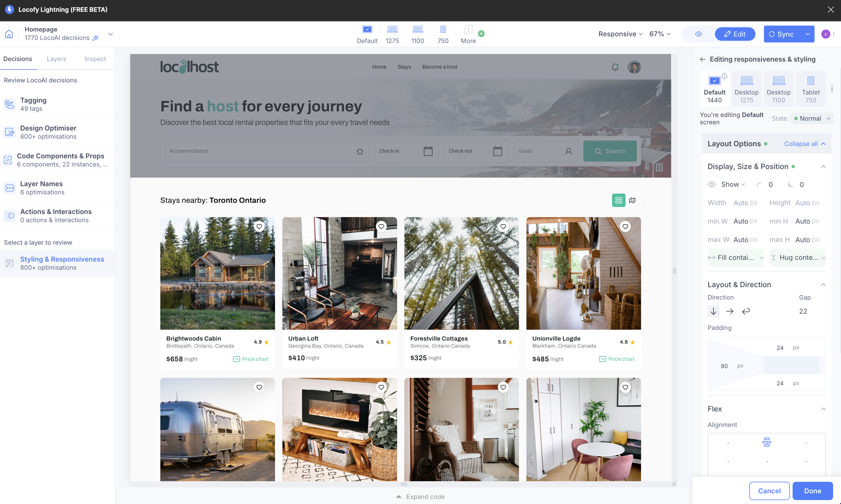Viewport: 841px width, 504px height.
Task: Select the Default breakpoint icon in top toolbar
Action: (367, 30)
